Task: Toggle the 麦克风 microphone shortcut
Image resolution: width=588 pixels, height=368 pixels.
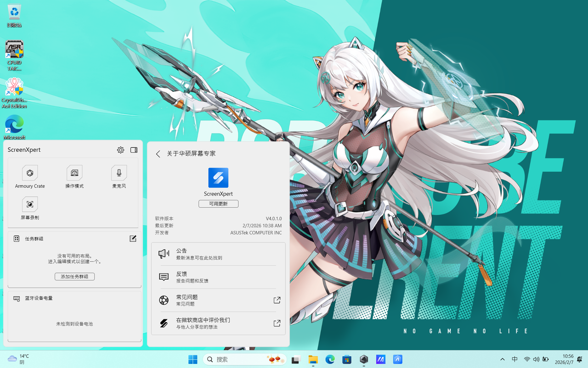Action: [x=119, y=177]
